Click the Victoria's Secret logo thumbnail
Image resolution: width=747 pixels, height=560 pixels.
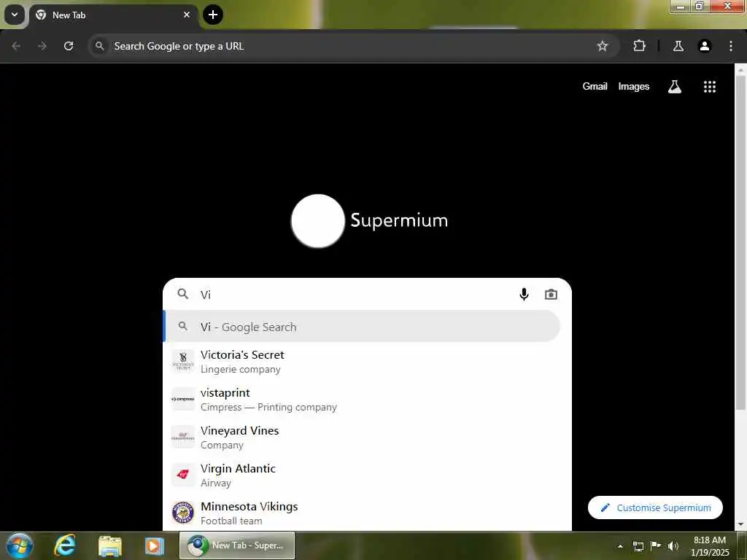183,362
